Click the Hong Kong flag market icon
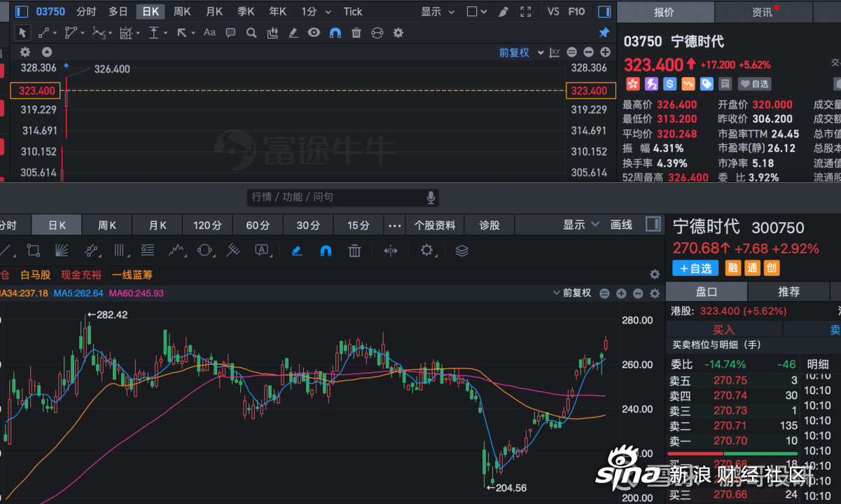 pyautogui.click(x=633, y=84)
